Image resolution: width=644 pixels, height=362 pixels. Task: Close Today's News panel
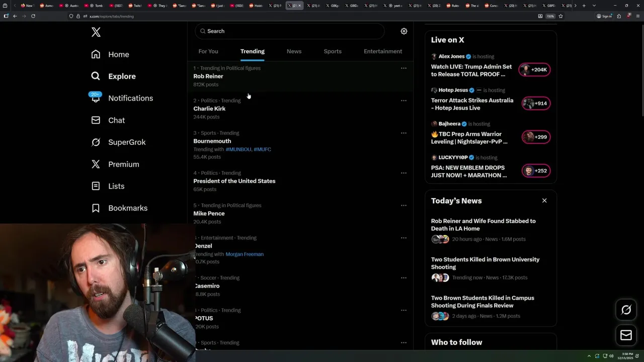[x=544, y=201]
